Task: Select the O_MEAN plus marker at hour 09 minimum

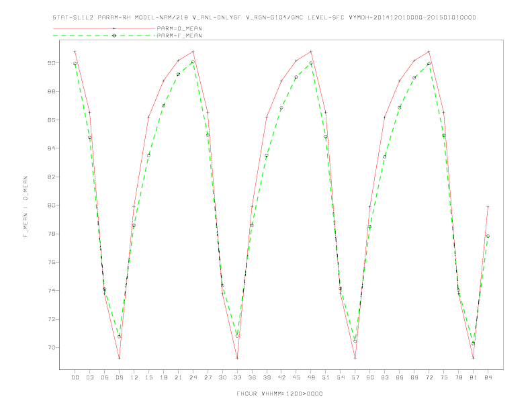Action: point(119,358)
